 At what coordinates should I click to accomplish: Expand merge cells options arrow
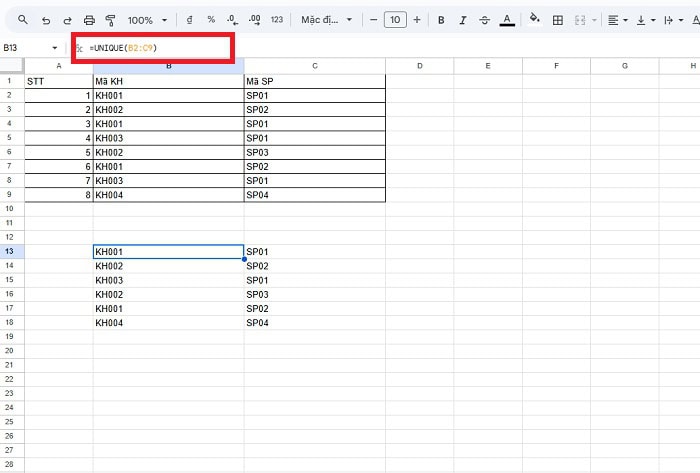click(594, 20)
